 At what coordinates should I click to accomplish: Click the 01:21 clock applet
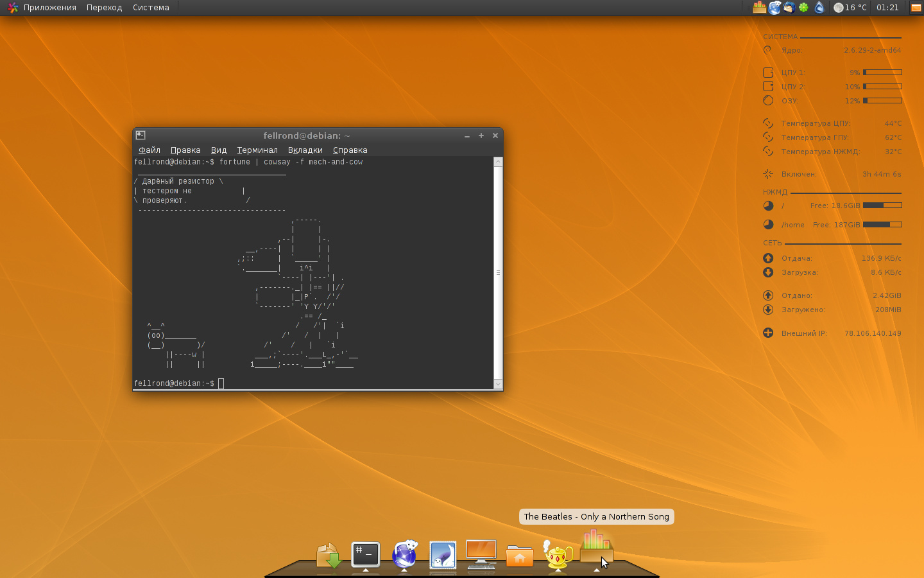click(x=887, y=8)
